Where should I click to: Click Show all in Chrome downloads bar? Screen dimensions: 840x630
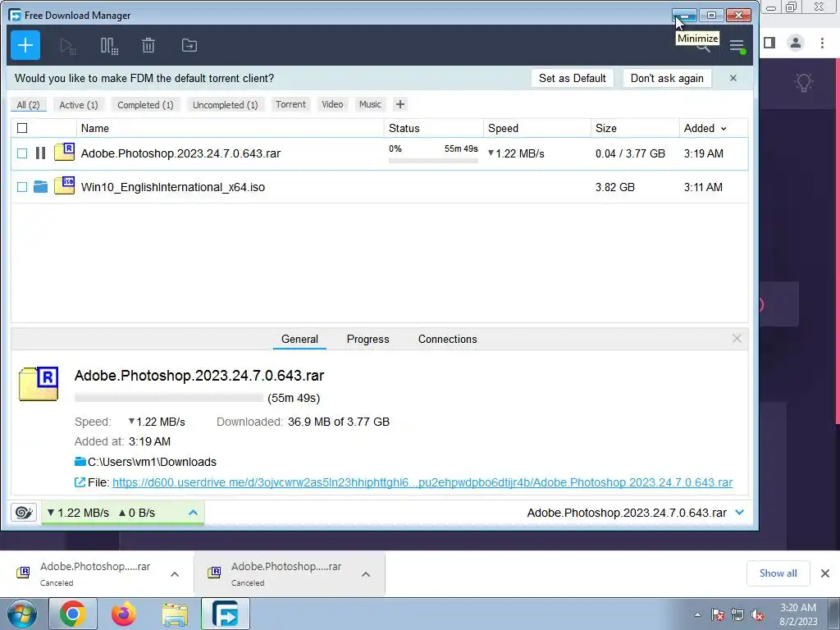pyautogui.click(x=778, y=573)
